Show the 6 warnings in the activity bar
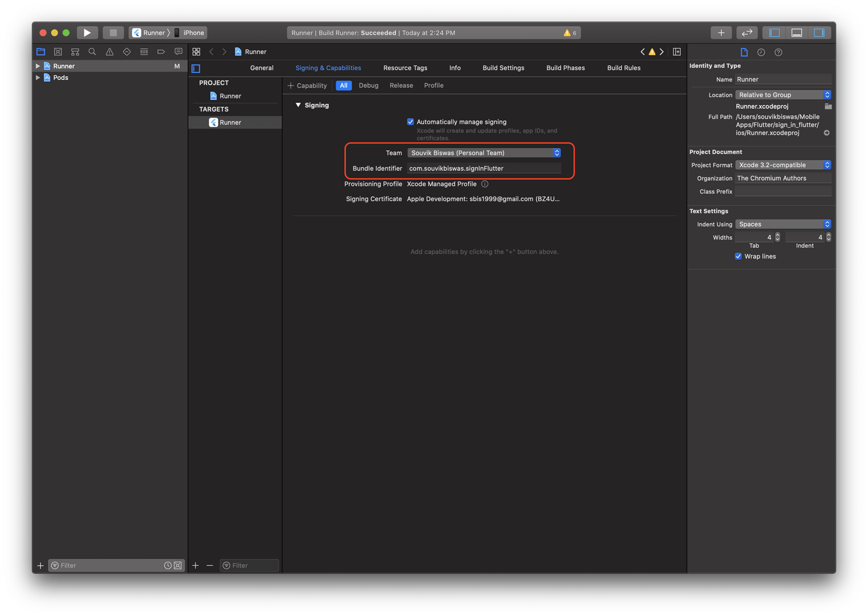 (570, 33)
